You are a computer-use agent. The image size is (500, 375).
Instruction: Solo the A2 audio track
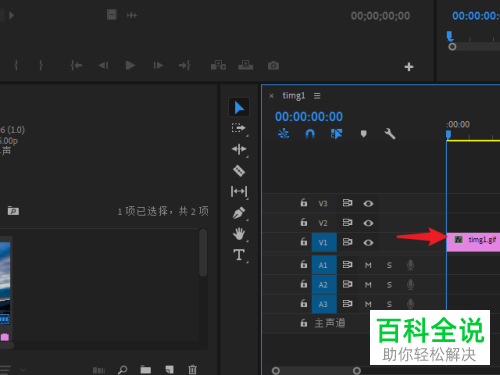click(389, 285)
